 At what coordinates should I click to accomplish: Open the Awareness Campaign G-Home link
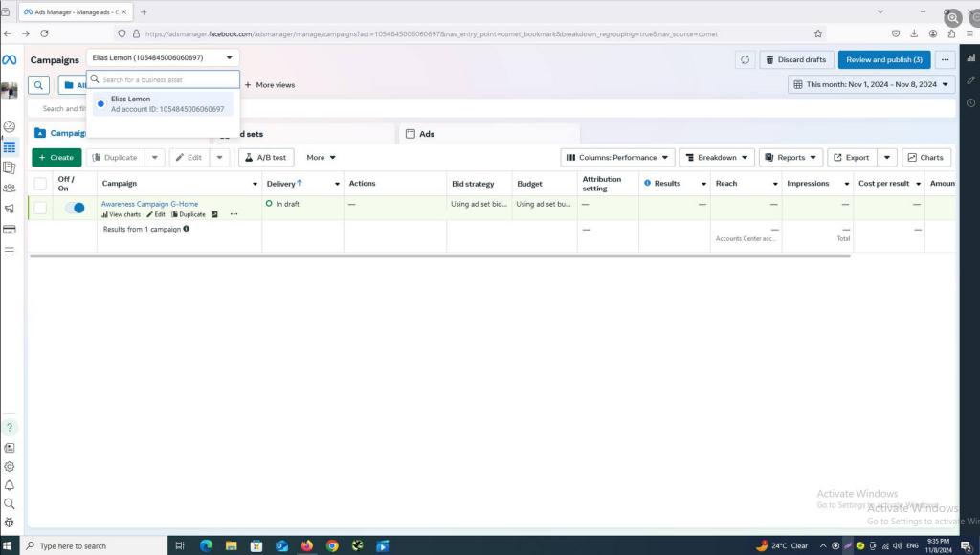click(149, 204)
